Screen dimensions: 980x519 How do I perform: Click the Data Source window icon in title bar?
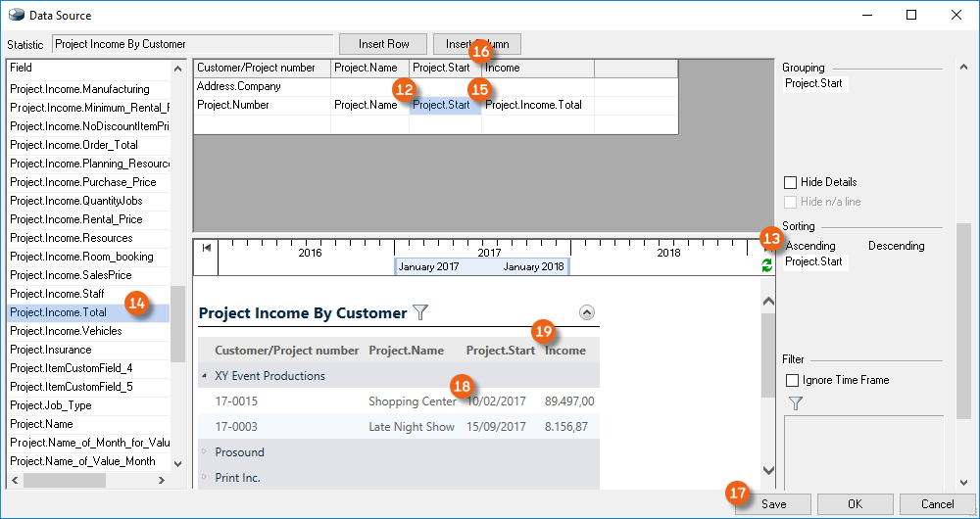pos(15,15)
